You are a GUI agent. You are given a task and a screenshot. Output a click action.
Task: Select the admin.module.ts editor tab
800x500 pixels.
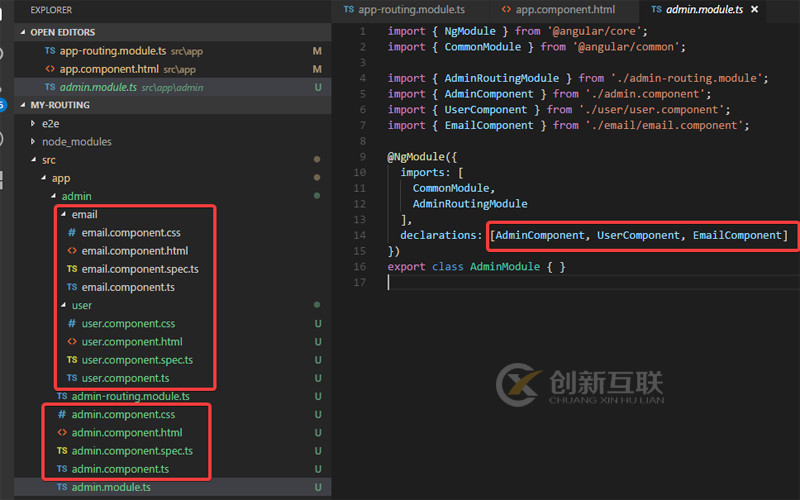tap(704, 10)
